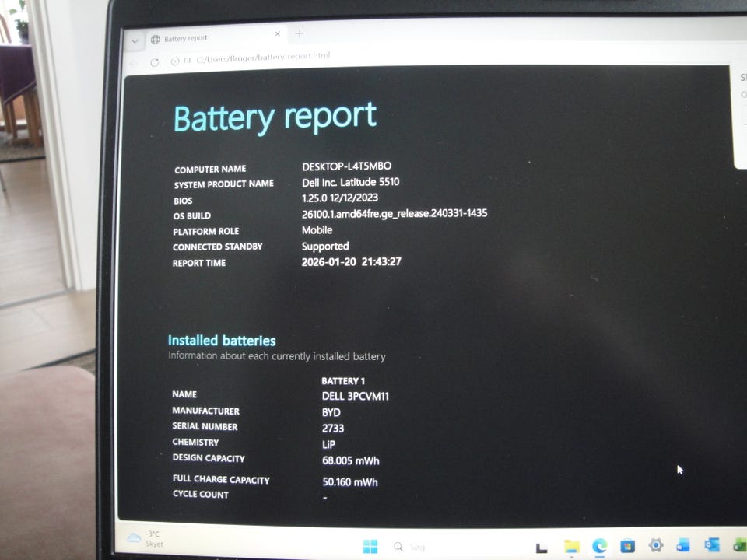Click the Mobile platform role value
The image size is (747, 560).
[317, 230]
